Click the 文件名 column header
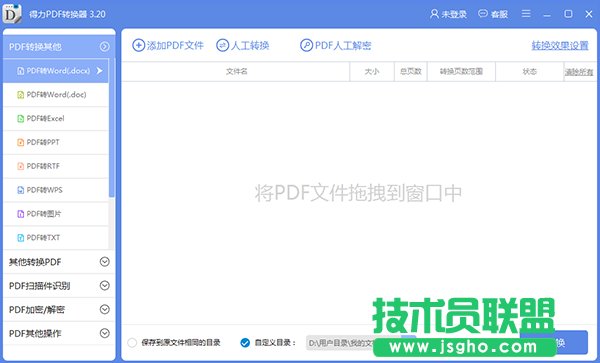Viewport: 600px width, 363px height. [236, 71]
